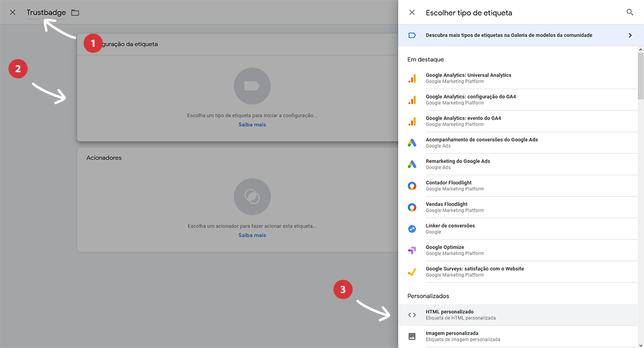Click the tag configuration placeholder icon
This screenshot has width=644, height=348.
[252, 86]
